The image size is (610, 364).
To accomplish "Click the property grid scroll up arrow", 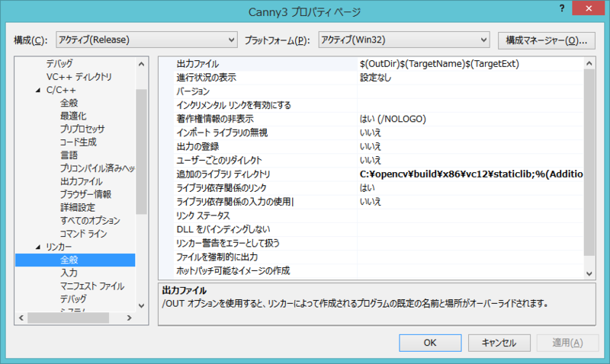I will point(589,63).
